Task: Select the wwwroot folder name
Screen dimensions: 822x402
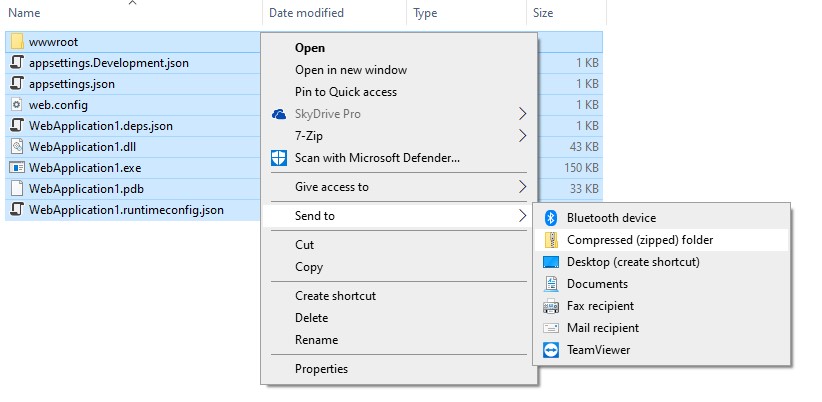Action: click(x=53, y=42)
